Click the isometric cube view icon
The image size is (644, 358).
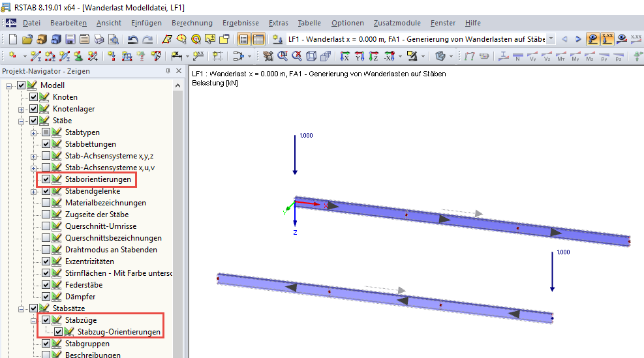[311, 56]
